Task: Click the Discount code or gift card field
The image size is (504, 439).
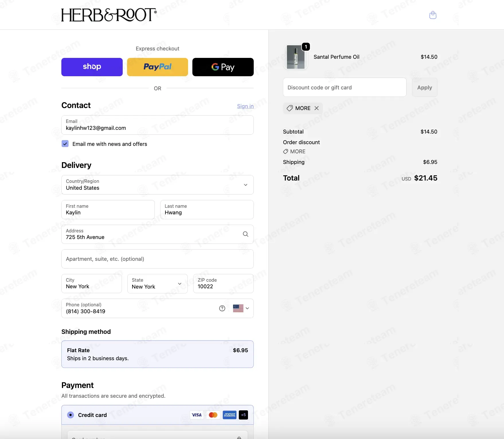Action: (x=345, y=87)
